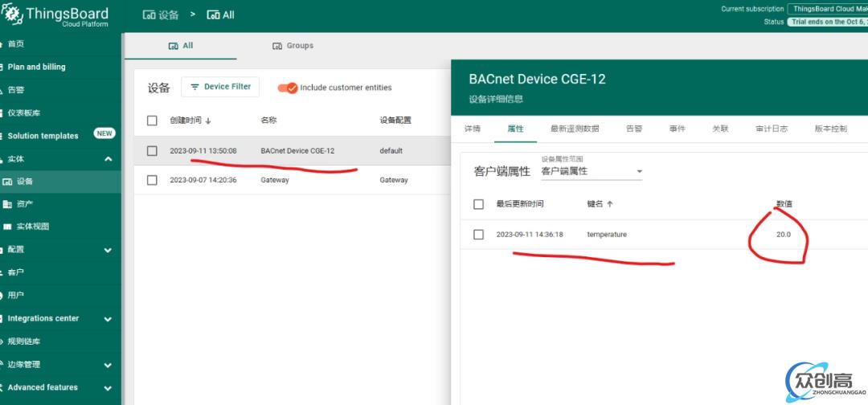
Task: Open the 告警 alarms tab in device panel
Action: (x=634, y=129)
